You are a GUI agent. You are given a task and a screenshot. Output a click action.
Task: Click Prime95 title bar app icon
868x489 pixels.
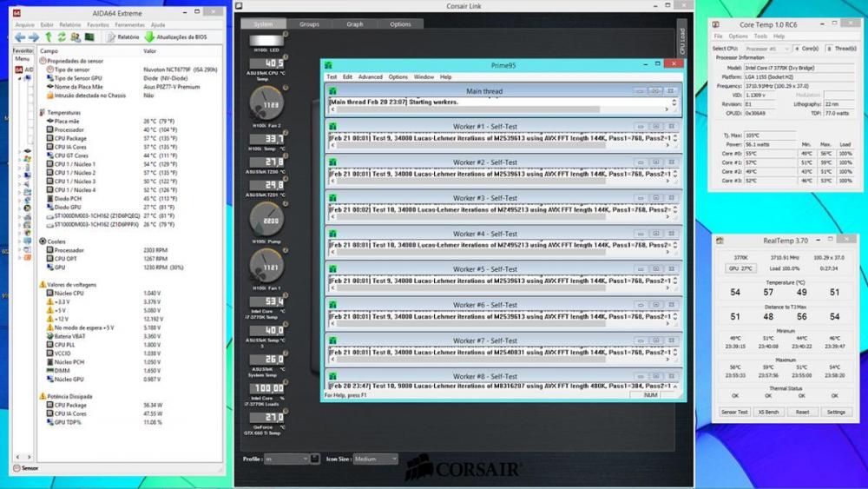328,65
